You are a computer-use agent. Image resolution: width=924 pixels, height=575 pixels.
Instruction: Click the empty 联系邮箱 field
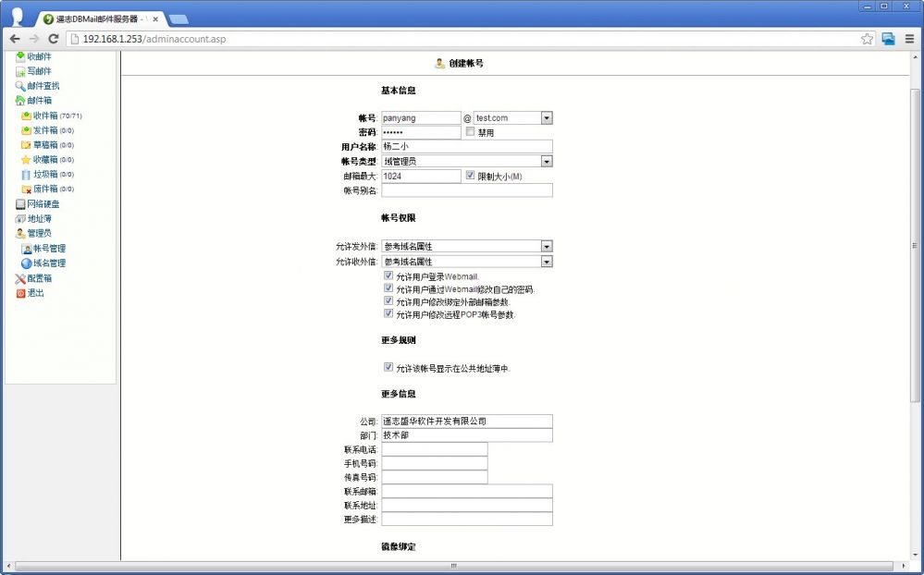(x=467, y=492)
